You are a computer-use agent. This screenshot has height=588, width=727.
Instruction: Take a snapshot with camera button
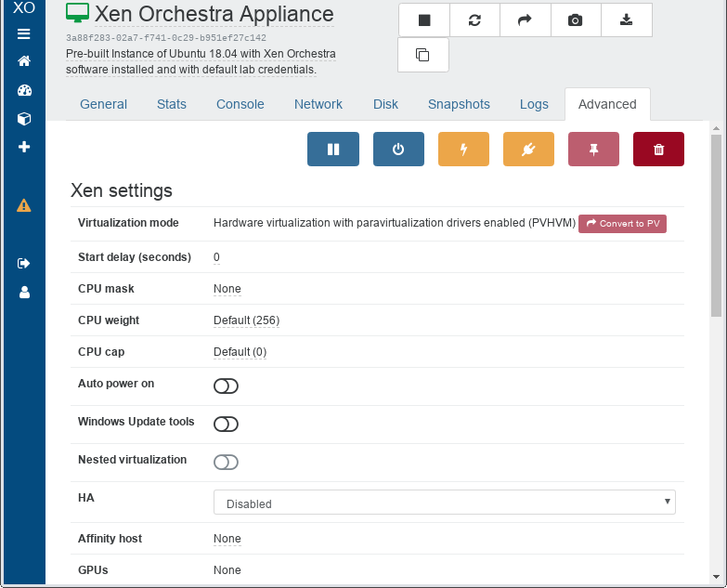pos(576,20)
